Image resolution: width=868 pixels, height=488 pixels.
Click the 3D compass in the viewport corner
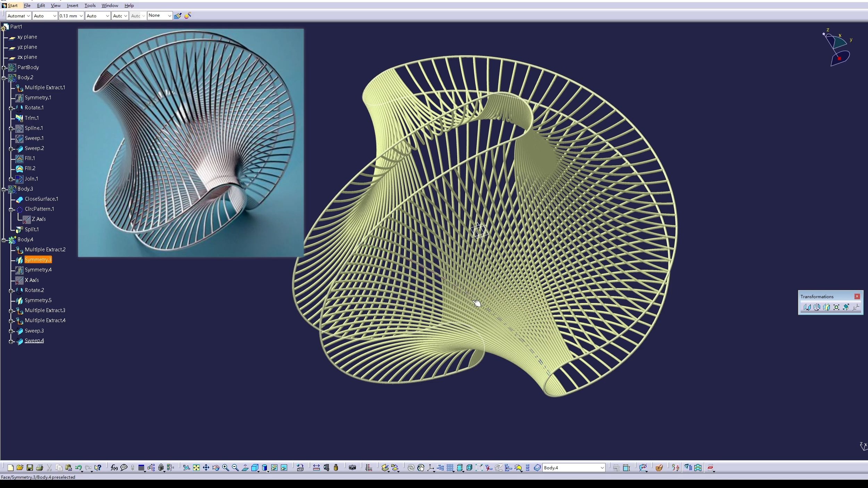838,48
